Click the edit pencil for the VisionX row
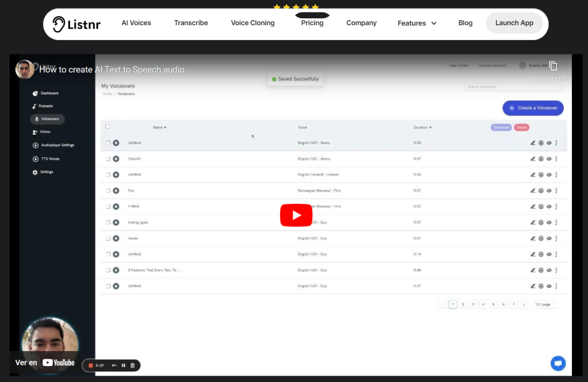 click(x=532, y=159)
